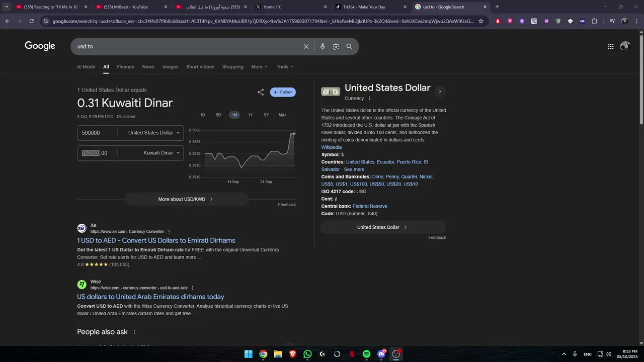Image resolution: width=644 pixels, height=362 pixels.
Task: Switch to AI Mode tab
Action: click(86, 67)
